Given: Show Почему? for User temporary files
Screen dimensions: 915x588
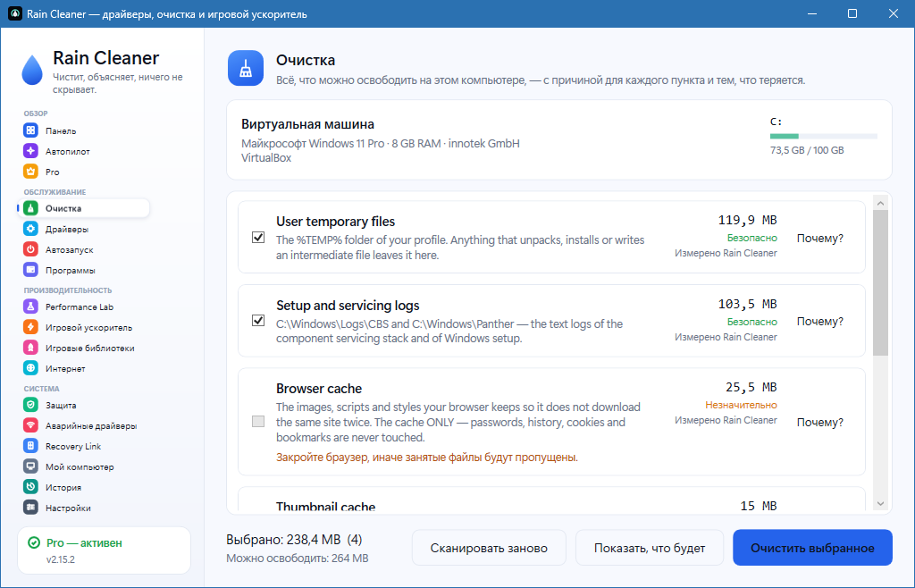Looking at the screenshot, I should click(x=820, y=238).
